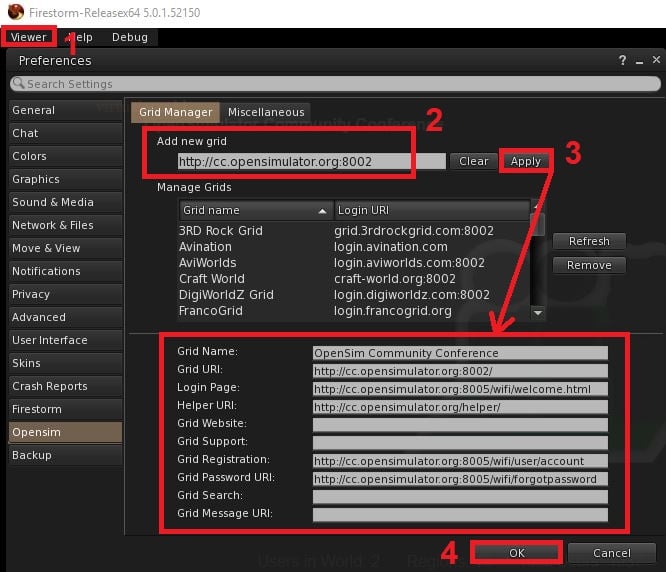This screenshot has width=666, height=572.
Task: Select the Graphics preferences category
Action: [x=66, y=179]
